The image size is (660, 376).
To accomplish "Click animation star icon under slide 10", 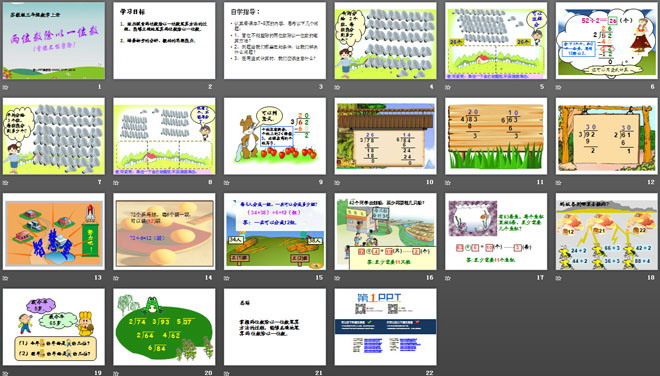I will 338,183.
